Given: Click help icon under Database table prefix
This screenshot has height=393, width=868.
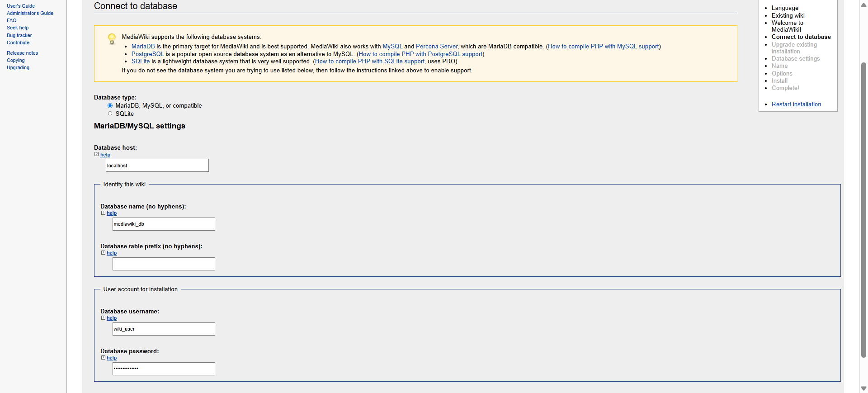Looking at the screenshot, I should coord(103,253).
